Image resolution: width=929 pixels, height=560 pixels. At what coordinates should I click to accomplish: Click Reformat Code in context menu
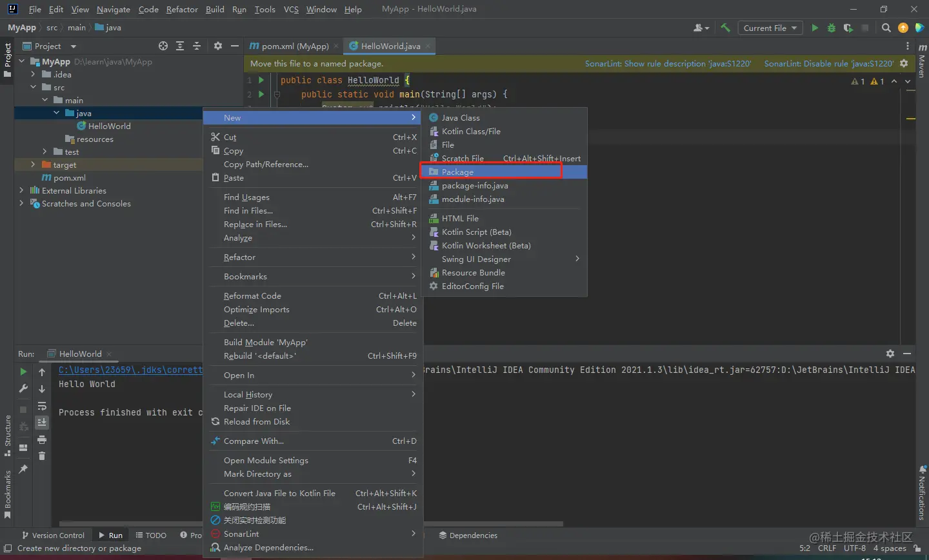(313, 295)
